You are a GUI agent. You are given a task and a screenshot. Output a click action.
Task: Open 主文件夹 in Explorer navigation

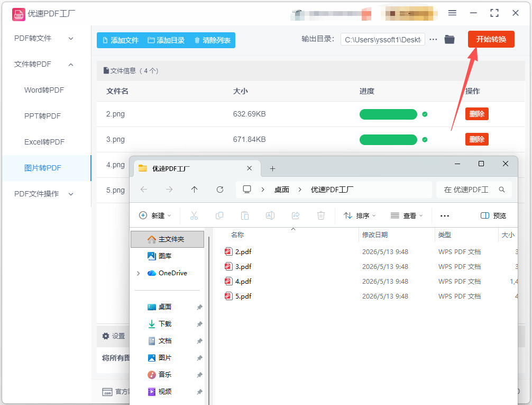click(x=168, y=239)
